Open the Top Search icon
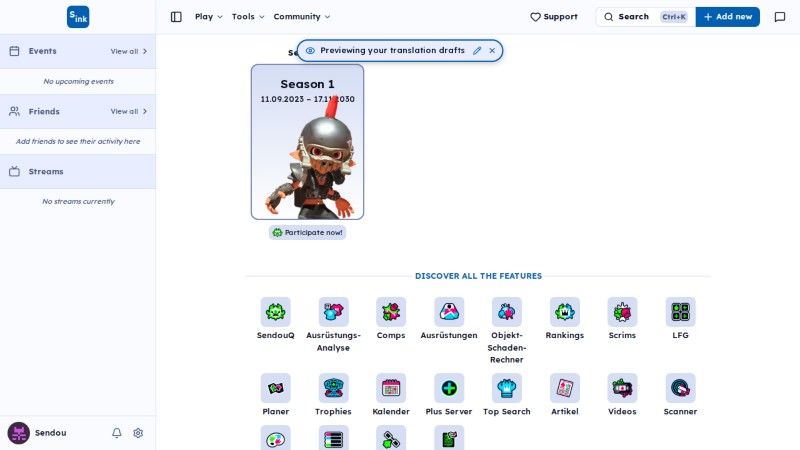The image size is (800, 450). point(507,388)
